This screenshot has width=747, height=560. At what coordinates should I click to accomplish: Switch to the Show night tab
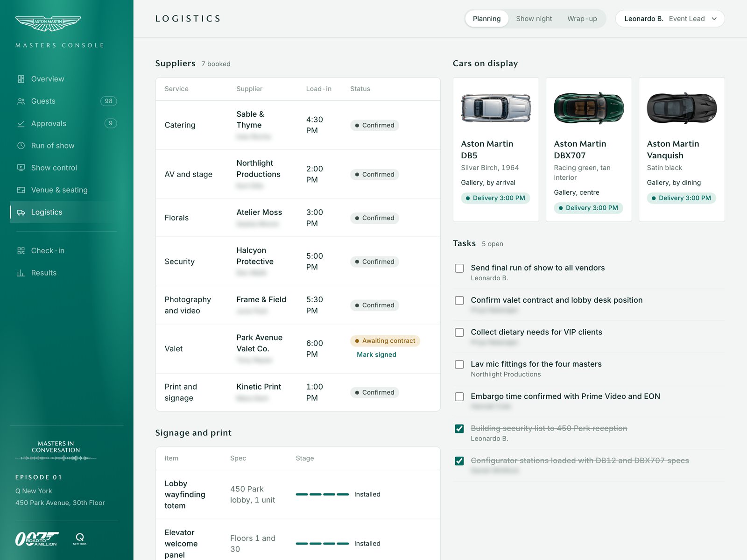pyautogui.click(x=534, y=19)
